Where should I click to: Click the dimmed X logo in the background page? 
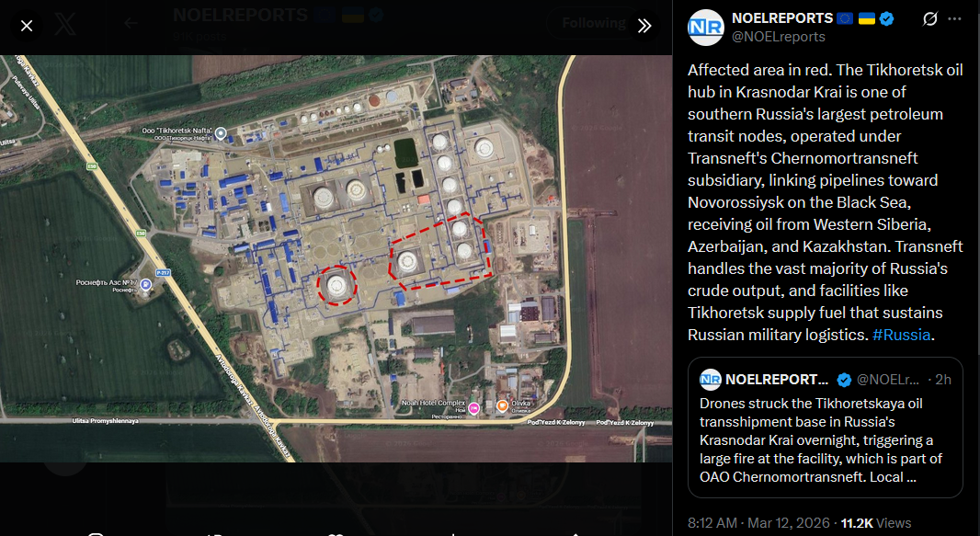(65, 24)
